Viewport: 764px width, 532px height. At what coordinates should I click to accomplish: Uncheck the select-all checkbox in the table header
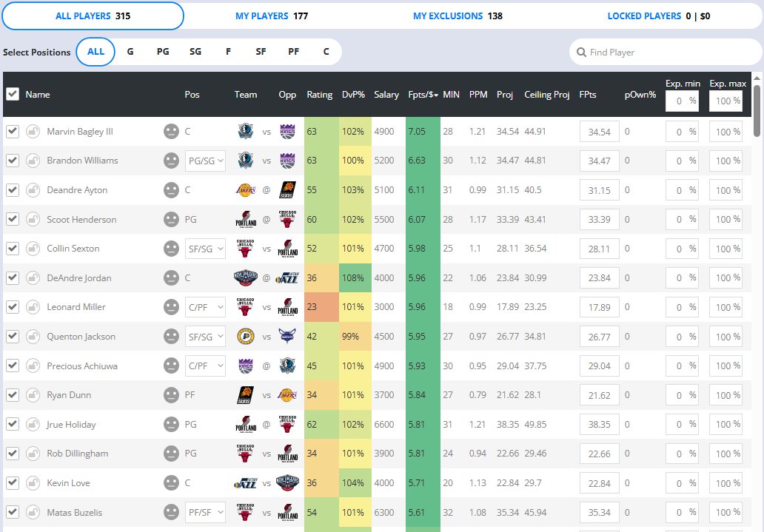[x=13, y=94]
